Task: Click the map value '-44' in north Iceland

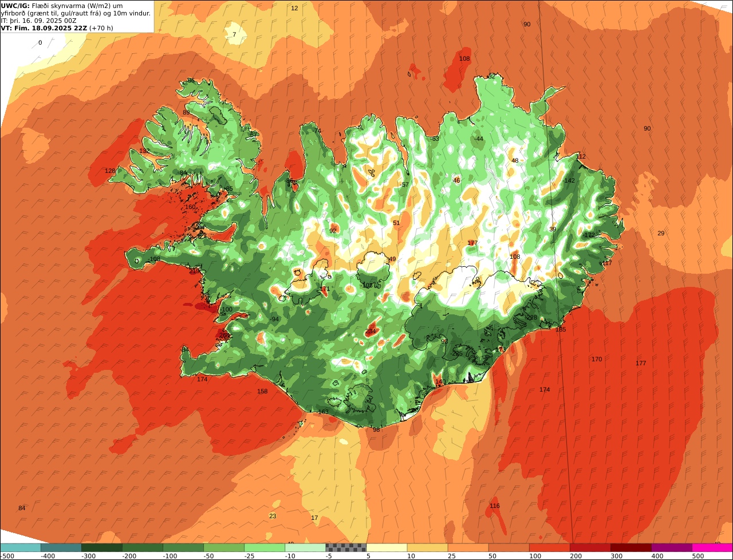Action: point(478,139)
